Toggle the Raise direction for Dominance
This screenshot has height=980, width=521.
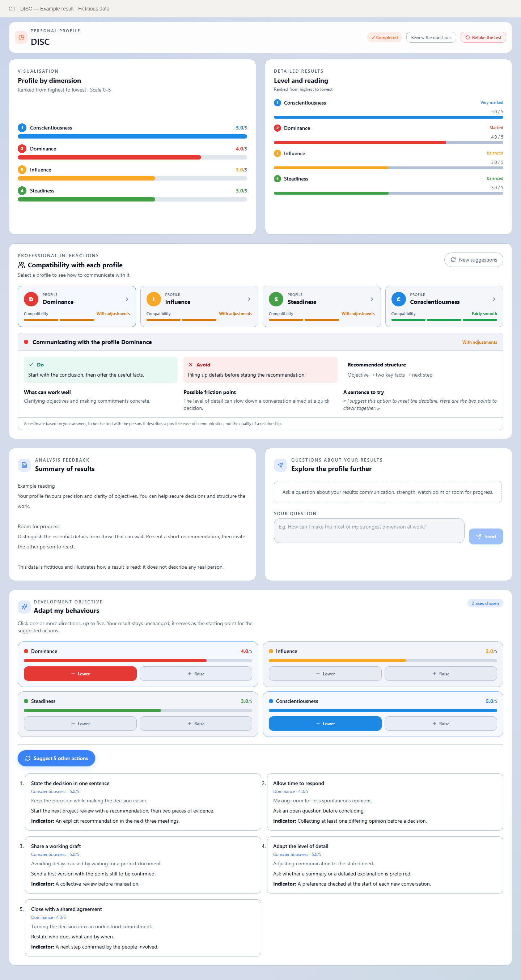(196, 673)
